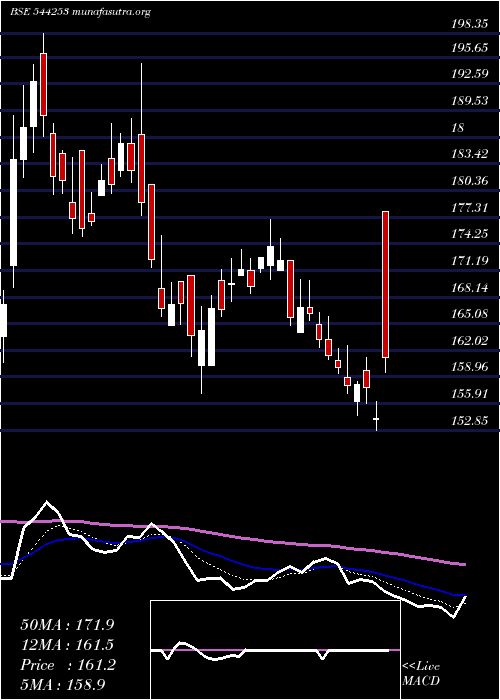Image resolution: width=500 pixels, height=700 pixels.
Task: Click the price label 180.36
Action: tap(469, 181)
